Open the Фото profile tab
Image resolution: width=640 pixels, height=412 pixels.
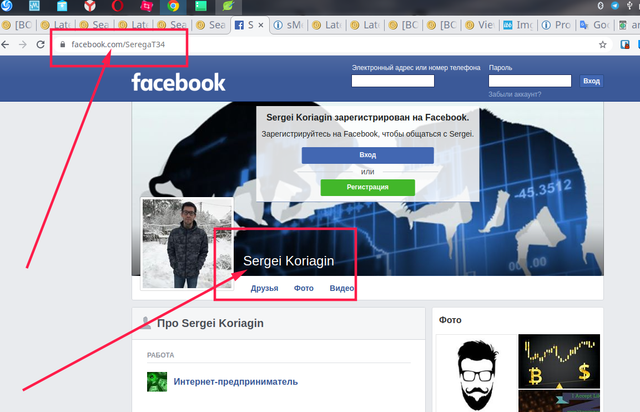click(304, 288)
